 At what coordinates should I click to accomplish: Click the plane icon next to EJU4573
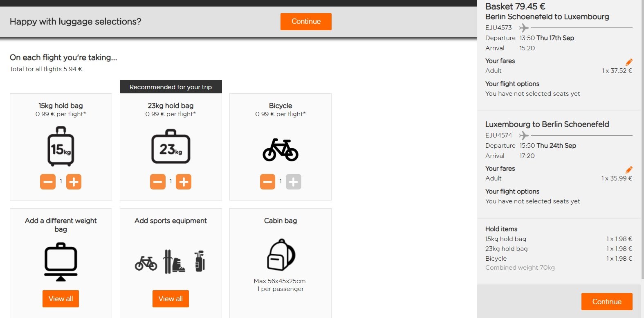[x=524, y=28]
